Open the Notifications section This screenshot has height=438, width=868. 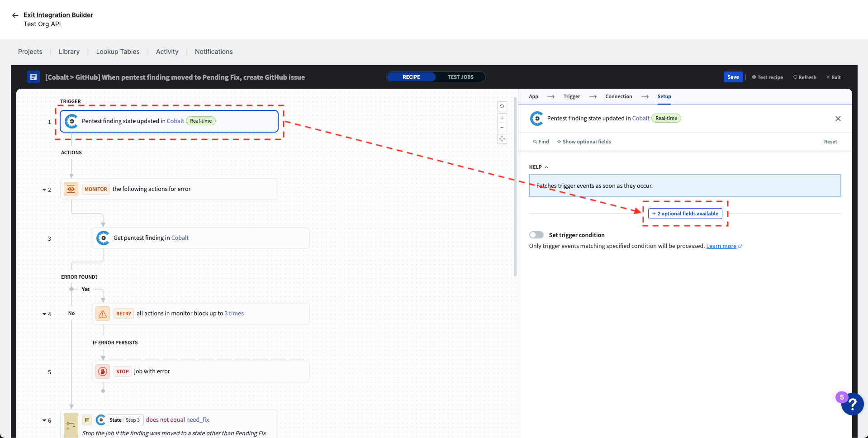(x=214, y=52)
